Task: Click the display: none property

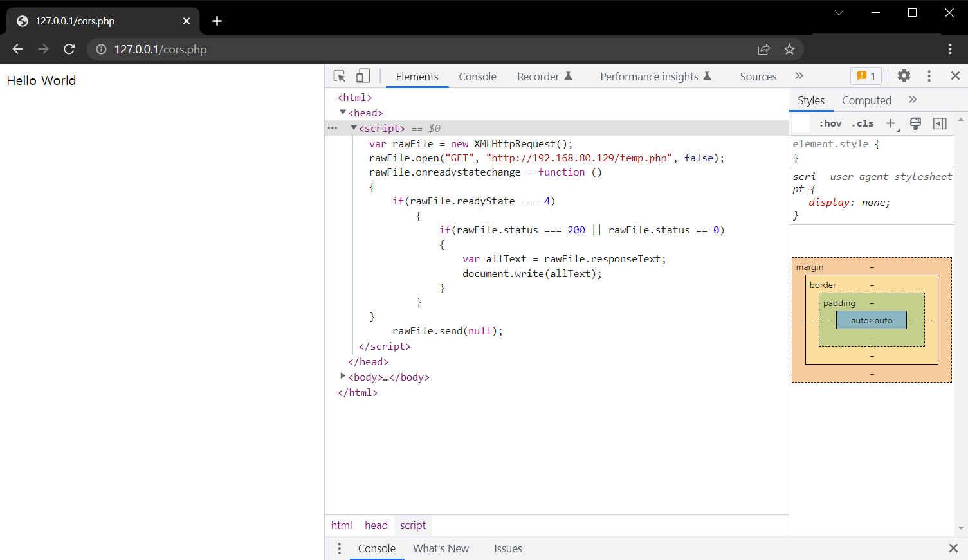Action: coord(849,203)
